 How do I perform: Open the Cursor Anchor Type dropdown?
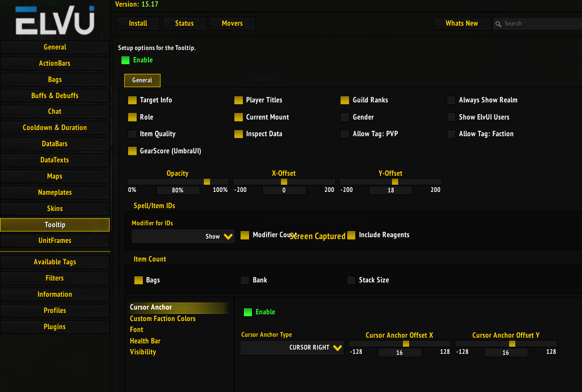coord(292,348)
